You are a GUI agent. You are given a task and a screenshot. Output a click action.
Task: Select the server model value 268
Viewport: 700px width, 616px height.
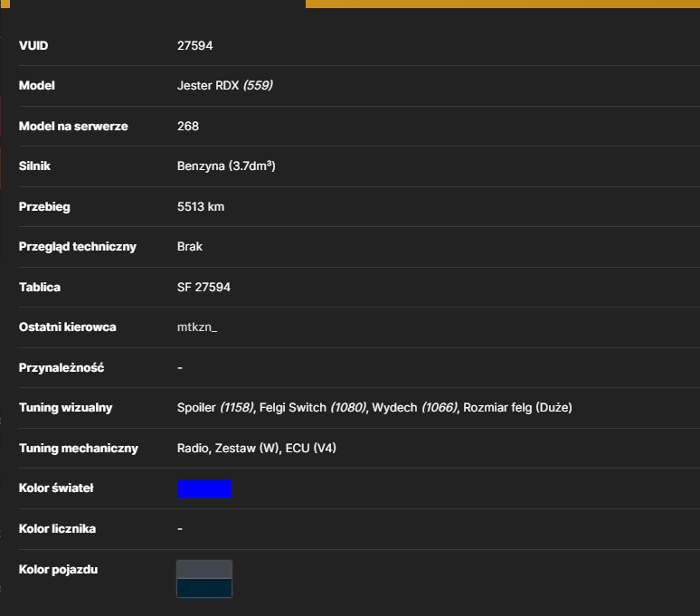point(188,126)
